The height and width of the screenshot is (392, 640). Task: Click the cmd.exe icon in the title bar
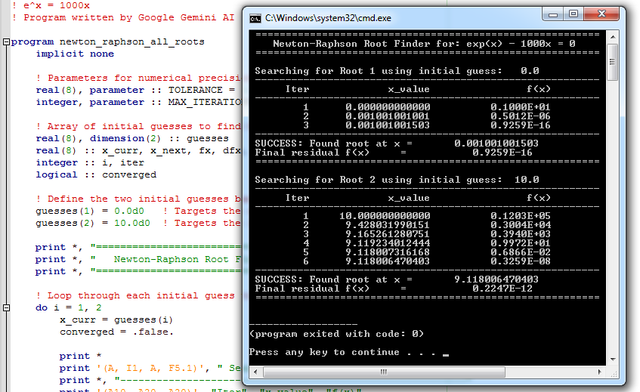pyautogui.click(x=256, y=18)
